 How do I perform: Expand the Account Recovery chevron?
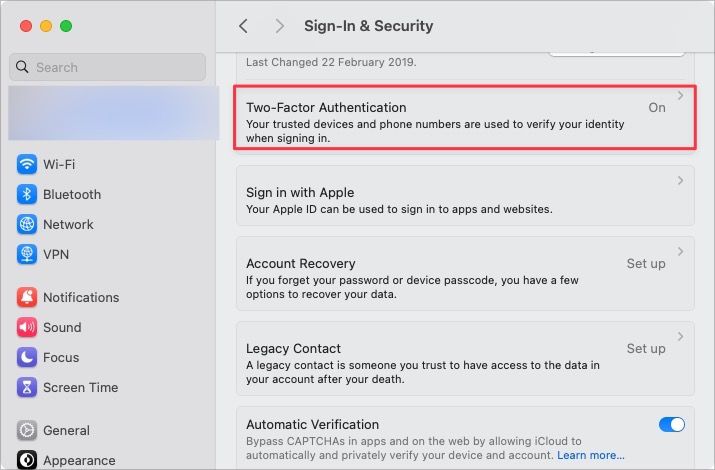680,252
